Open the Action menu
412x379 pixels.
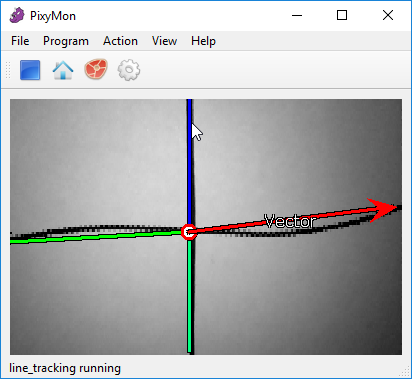[120, 41]
